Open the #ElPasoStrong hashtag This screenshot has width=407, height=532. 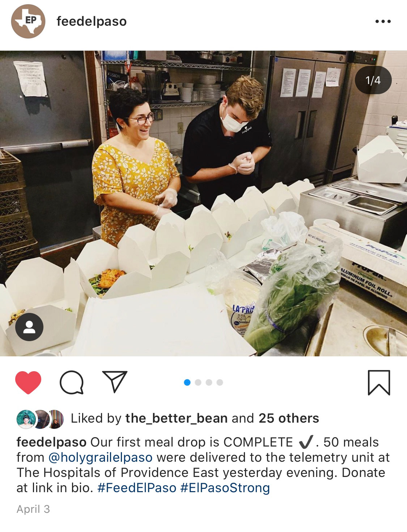[x=225, y=488]
